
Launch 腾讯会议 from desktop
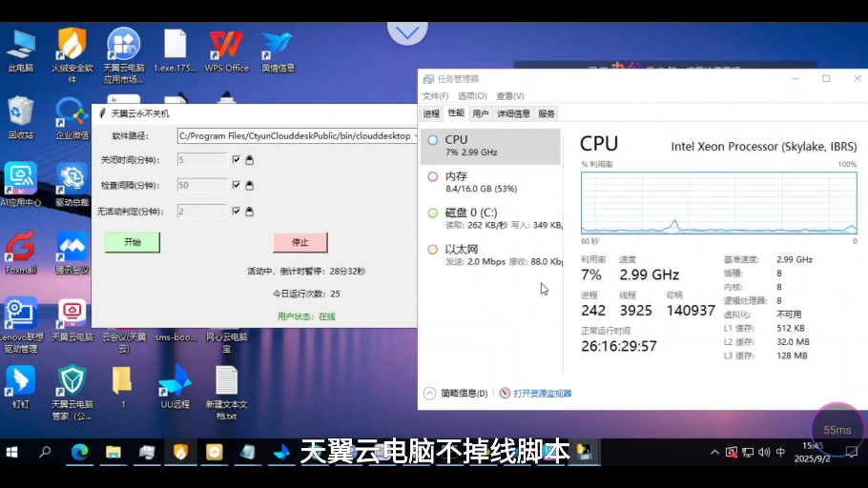tap(72, 253)
